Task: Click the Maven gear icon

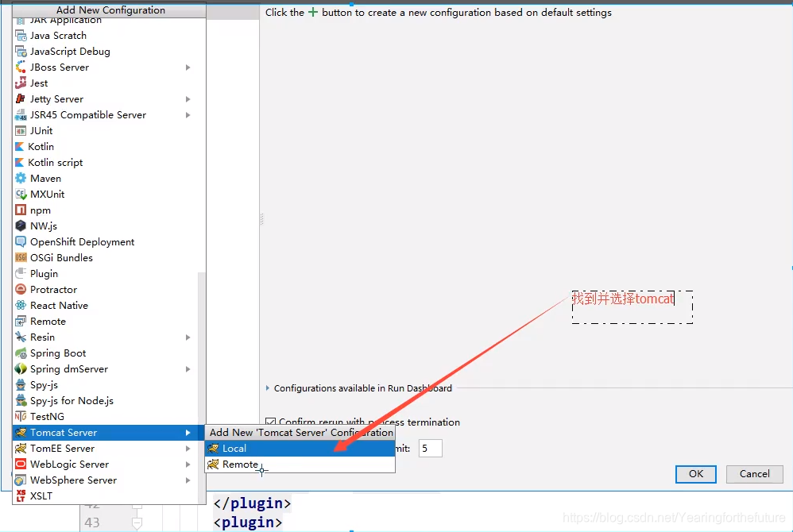Action: point(21,179)
